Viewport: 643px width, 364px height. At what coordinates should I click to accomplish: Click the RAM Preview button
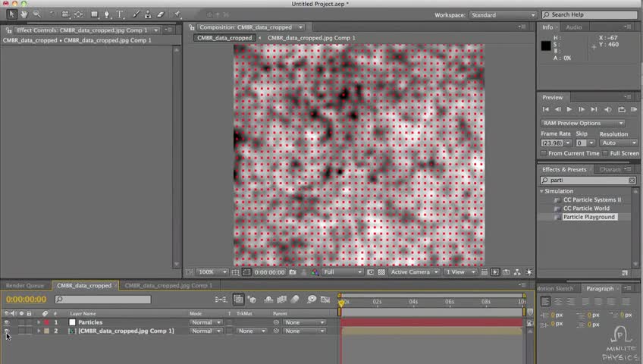(x=634, y=109)
